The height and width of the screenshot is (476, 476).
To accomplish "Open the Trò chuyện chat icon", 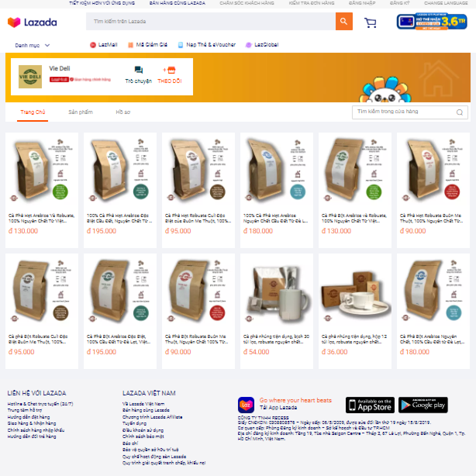I will (x=139, y=70).
